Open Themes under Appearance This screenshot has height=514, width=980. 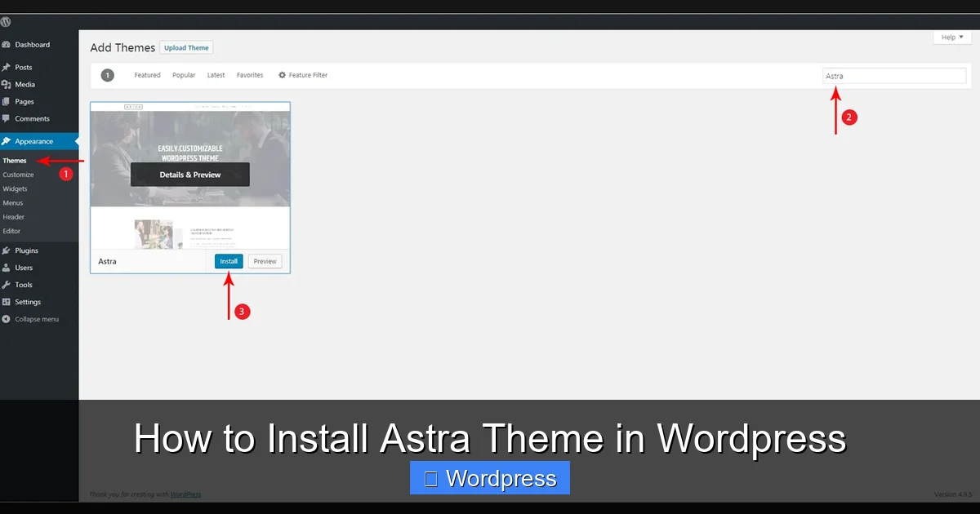pyautogui.click(x=15, y=161)
